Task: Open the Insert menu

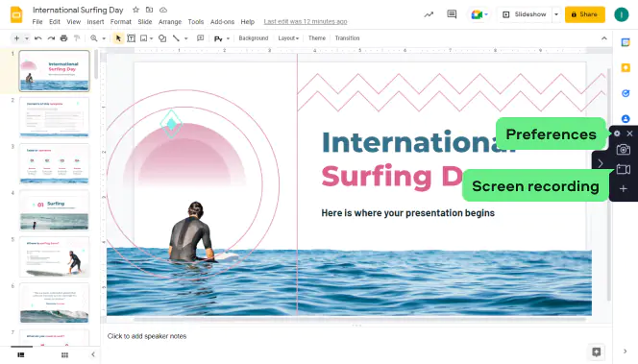Action: point(95,22)
